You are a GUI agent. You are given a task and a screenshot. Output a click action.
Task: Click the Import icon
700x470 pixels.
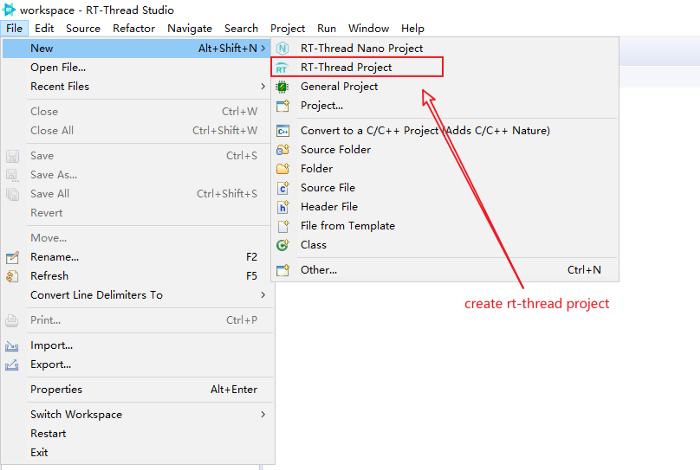tap(12, 346)
